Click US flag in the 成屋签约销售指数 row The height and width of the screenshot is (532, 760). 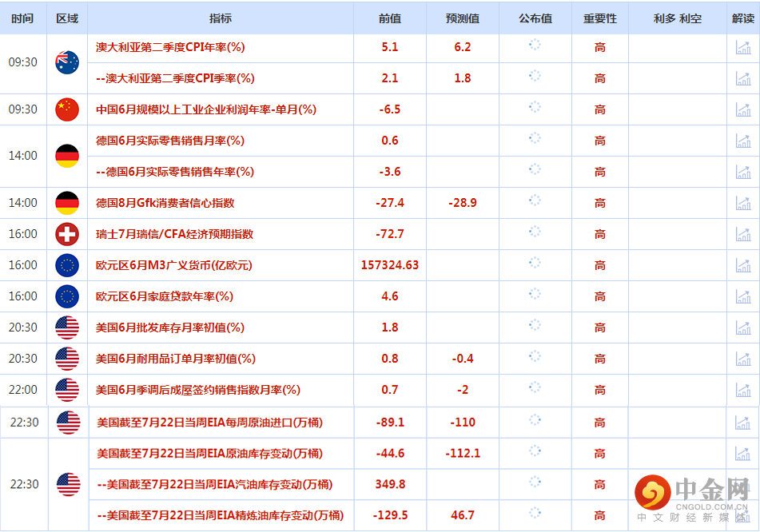[x=67, y=390]
